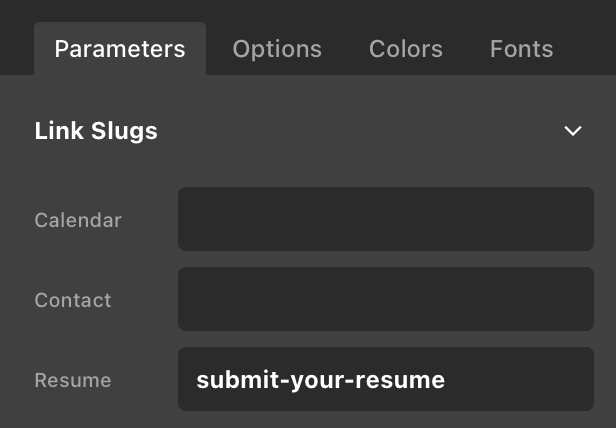Click the Contact field label
The image size is (616, 428).
click(73, 300)
